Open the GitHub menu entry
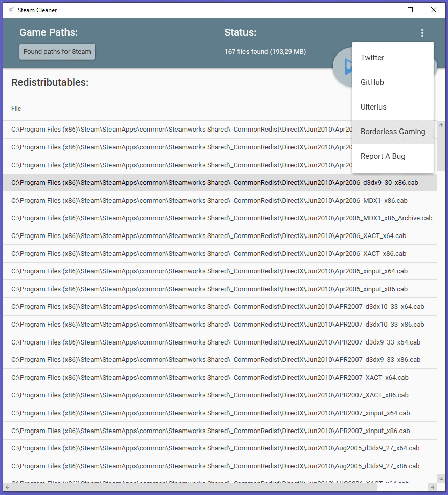Image resolution: width=448 pixels, height=495 pixels. 393,82
